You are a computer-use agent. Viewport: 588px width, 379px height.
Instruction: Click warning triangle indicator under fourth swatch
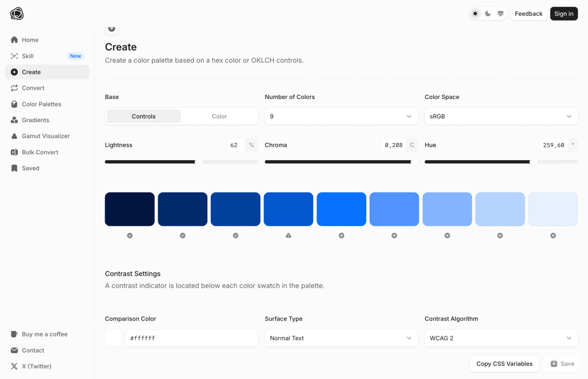[x=289, y=235]
